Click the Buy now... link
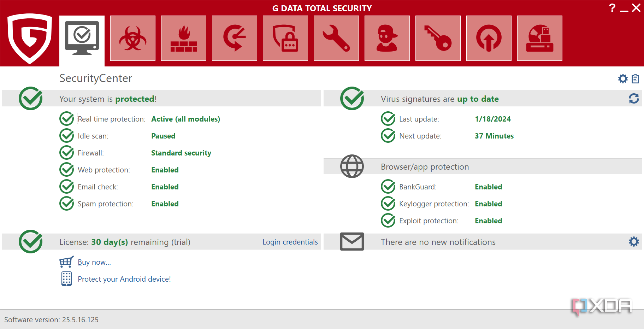This screenshot has height=329, width=644. point(94,262)
